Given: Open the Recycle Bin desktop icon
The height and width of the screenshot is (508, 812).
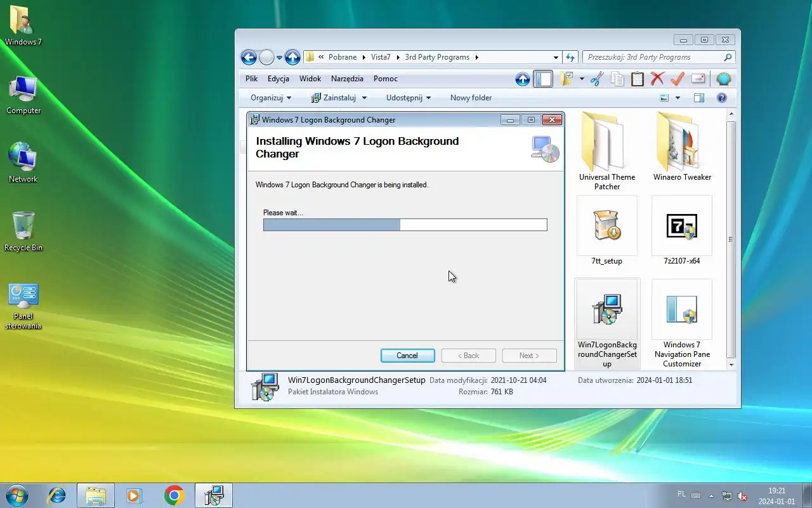Looking at the screenshot, I should (x=23, y=232).
